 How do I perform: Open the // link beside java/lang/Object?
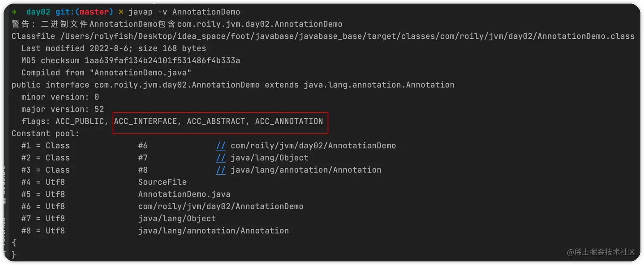coord(221,158)
